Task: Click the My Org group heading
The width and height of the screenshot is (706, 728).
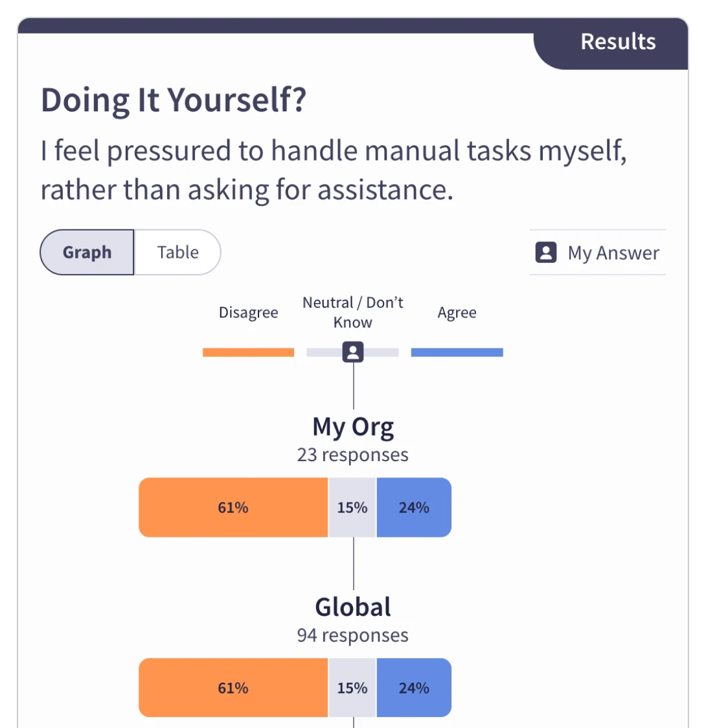Action: tap(353, 427)
